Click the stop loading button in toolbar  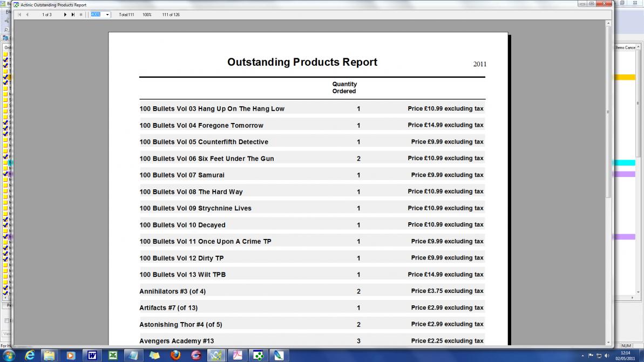coord(81,15)
